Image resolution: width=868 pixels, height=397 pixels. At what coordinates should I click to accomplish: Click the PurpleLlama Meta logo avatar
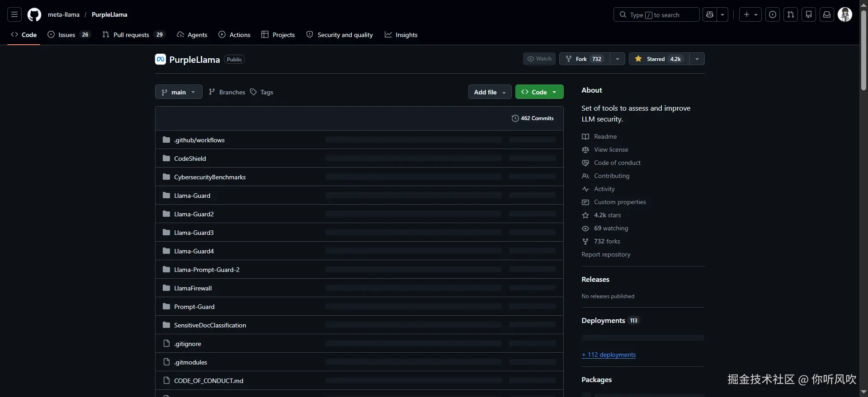click(160, 59)
